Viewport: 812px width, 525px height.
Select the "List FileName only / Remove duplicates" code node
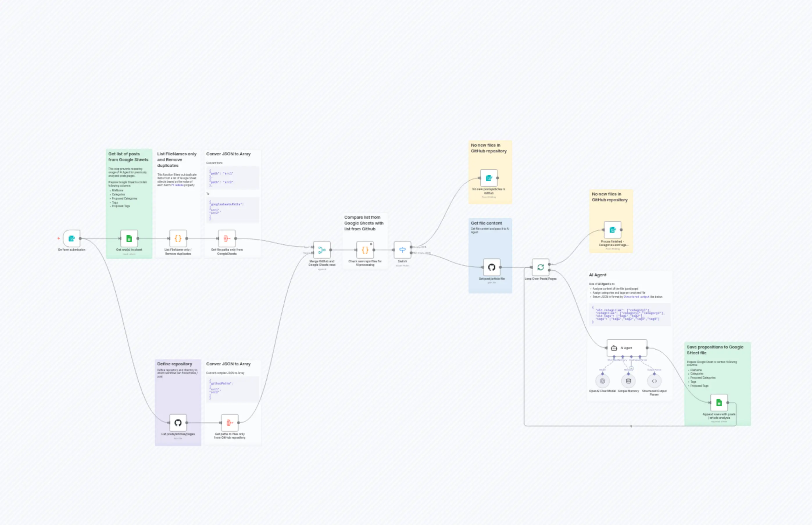(178, 239)
